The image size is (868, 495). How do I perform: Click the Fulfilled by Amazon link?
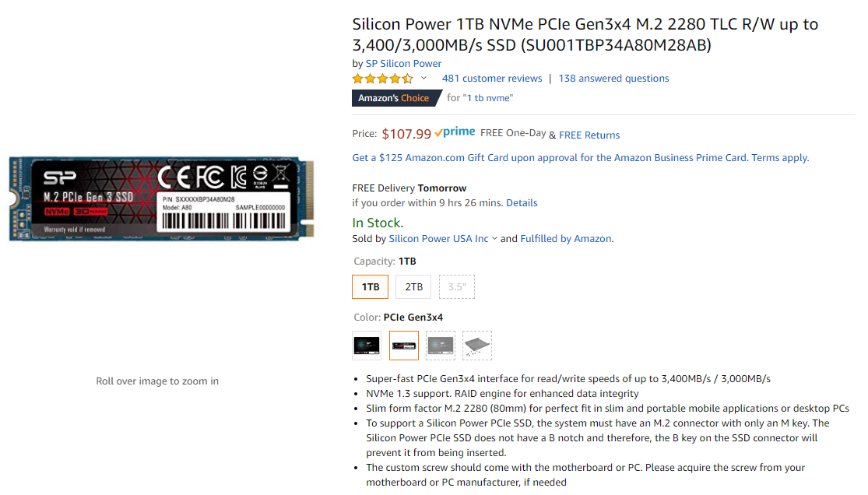566,239
